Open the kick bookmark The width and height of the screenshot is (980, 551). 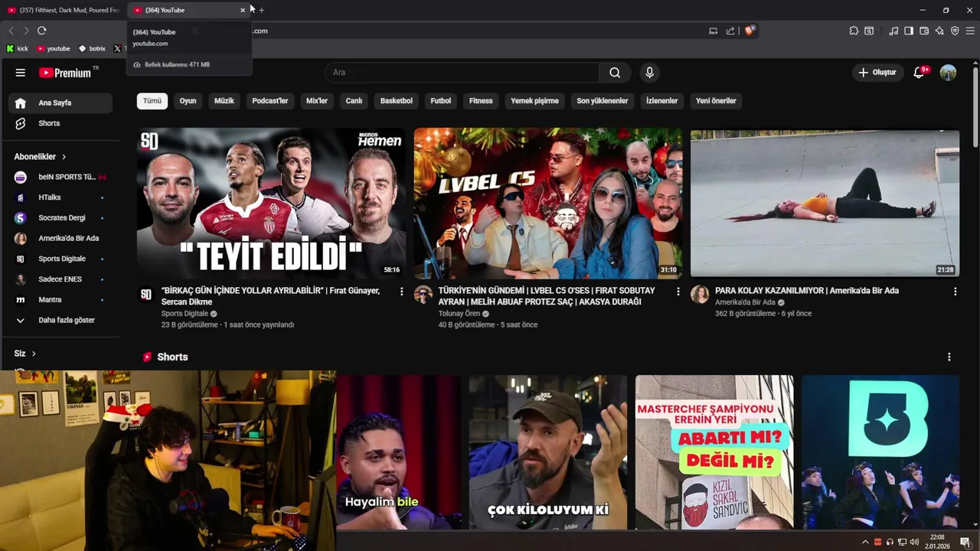point(18,48)
